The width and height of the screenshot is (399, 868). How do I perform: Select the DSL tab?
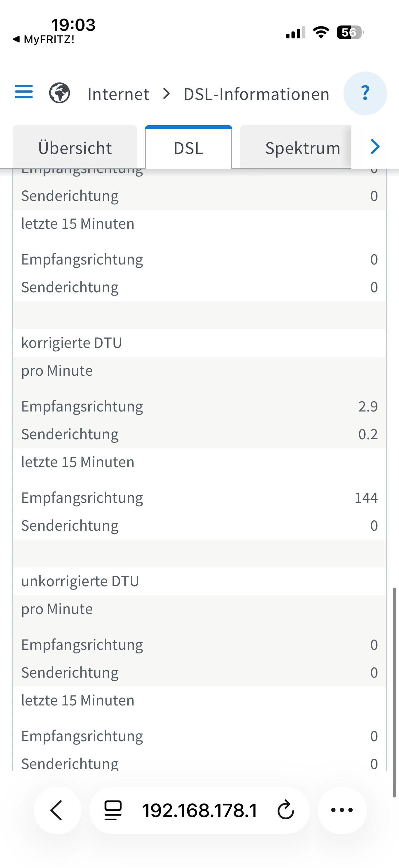pyautogui.click(x=188, y=148)
